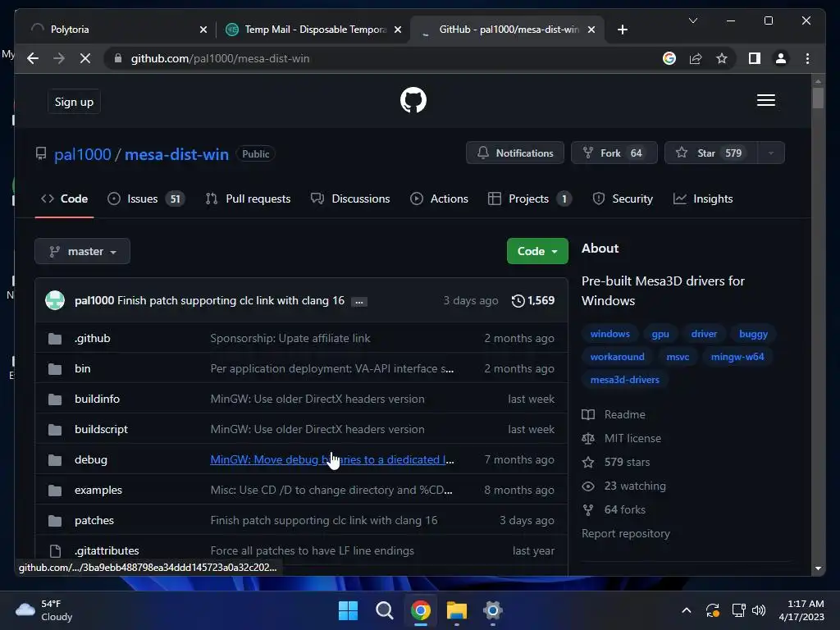Open the hamburger navigation menu
Screen dimensions: 840x630
click(x=765, y=100)
